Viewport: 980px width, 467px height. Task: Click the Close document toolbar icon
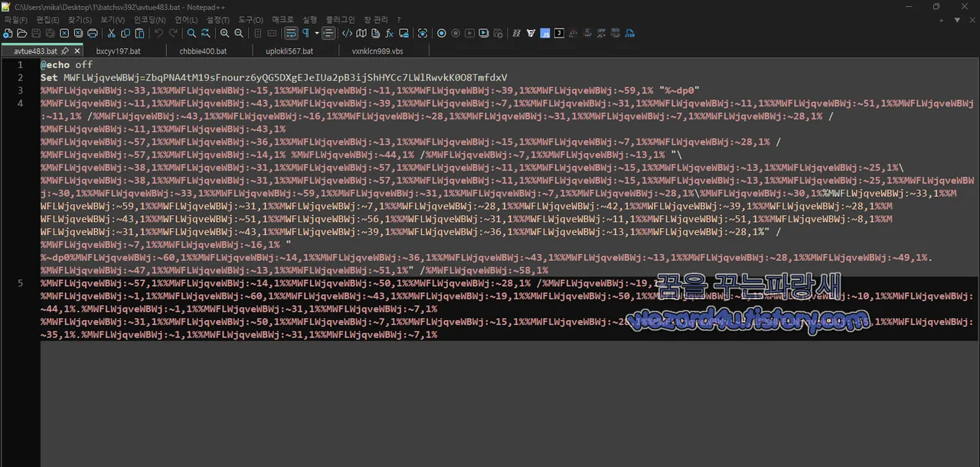tap(64, 33)
